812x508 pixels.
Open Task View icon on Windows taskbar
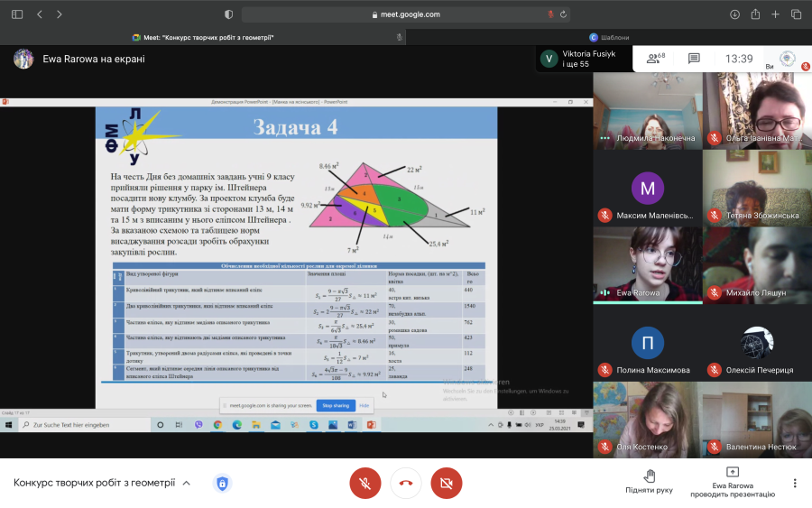click(x=179, y=425)
